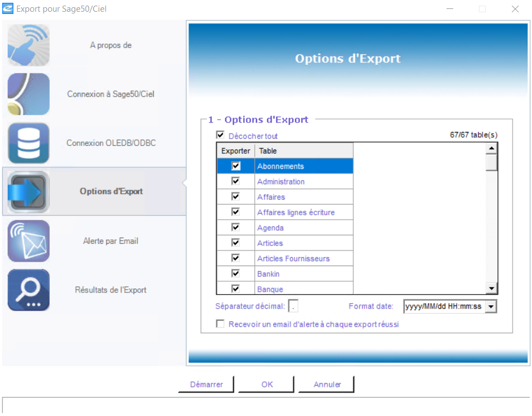The image size is (532, 416).
Task: Open Alerte par Email section
Action: 111,241
